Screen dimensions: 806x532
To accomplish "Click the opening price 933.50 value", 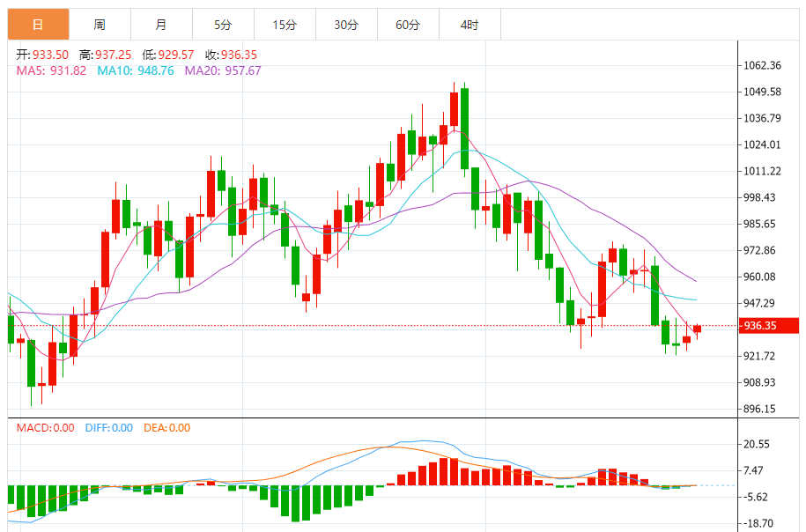I will 50,55.
